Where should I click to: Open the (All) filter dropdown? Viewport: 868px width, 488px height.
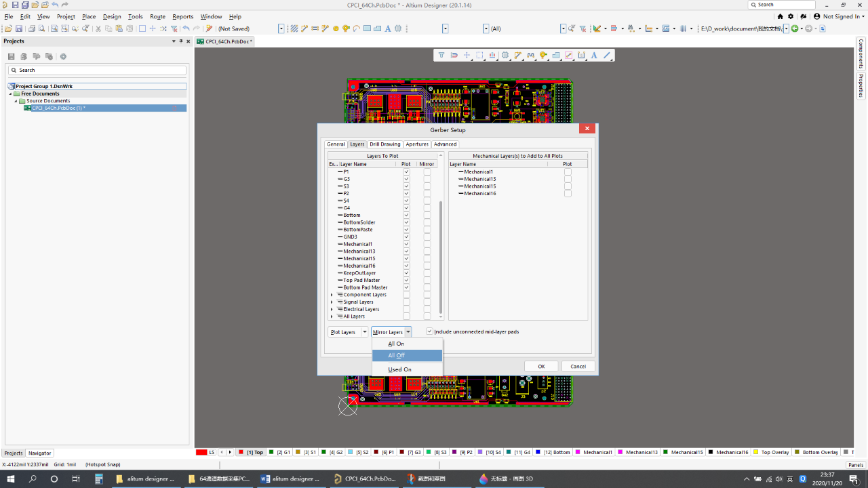tap(564, 28)
